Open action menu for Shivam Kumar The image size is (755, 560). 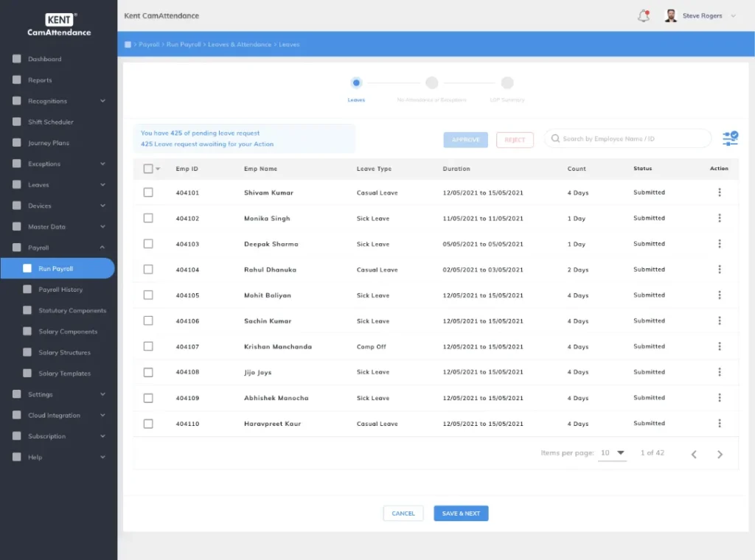(x=720, y=192)
